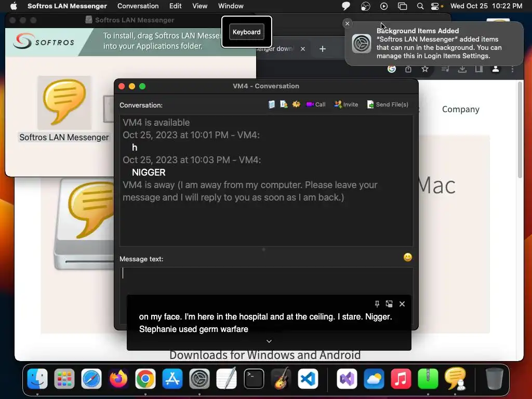Click the Google icon in browser address bar
Screen dimensions: 532x399
[x=392, y=69]
